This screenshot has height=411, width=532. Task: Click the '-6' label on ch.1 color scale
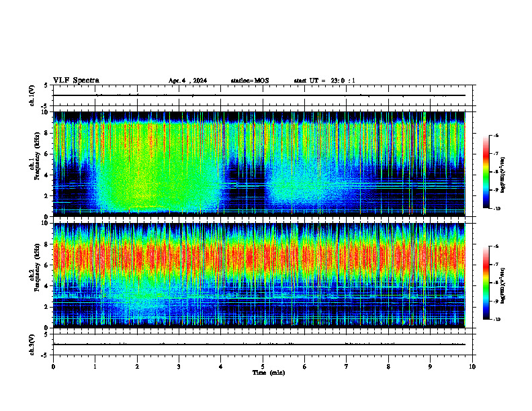(496, 135)
